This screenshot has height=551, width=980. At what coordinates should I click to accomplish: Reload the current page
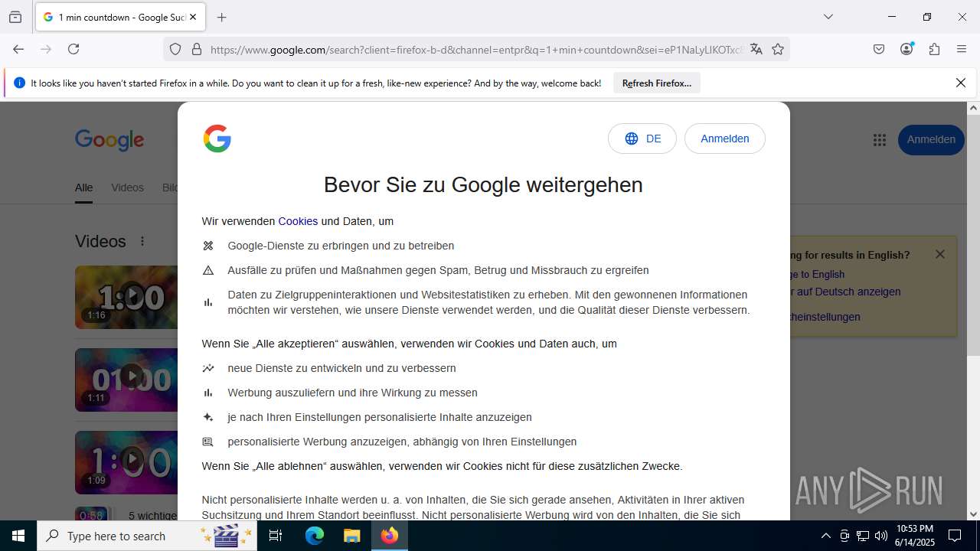point(73,49)
